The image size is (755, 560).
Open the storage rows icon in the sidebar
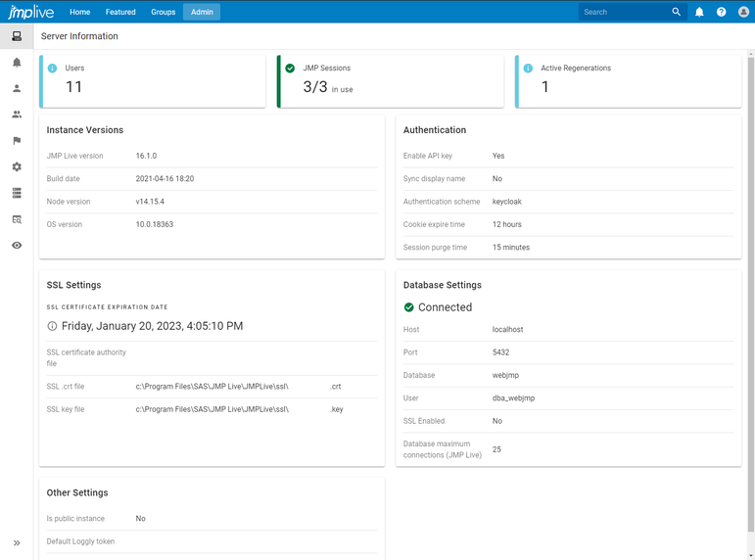point(17,193)
